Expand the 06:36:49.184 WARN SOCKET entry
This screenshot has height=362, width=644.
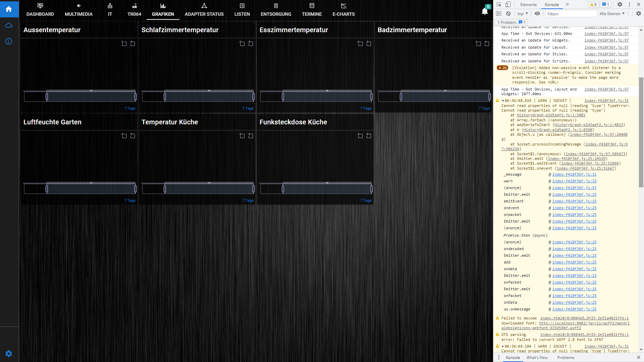[x=503, y=347]
